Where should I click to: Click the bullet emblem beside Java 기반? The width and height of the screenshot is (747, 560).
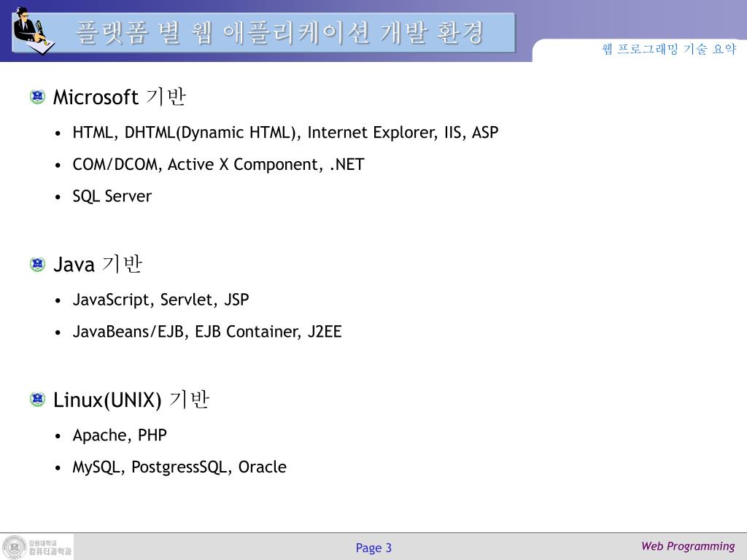coord(37,264)
